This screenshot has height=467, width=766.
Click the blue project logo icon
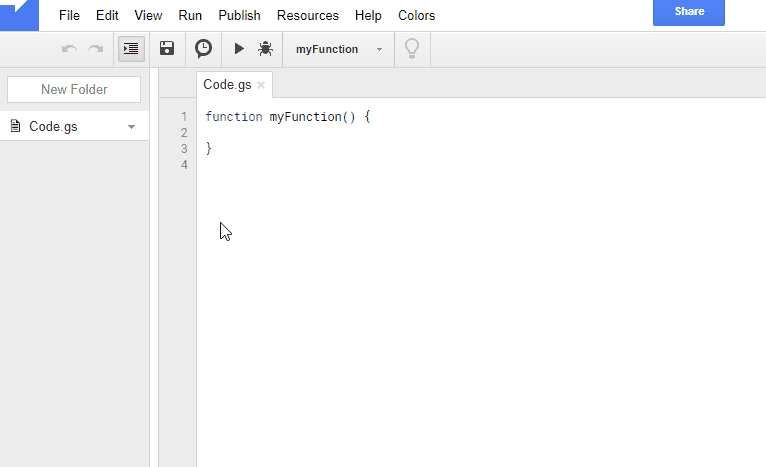(20, 15)
